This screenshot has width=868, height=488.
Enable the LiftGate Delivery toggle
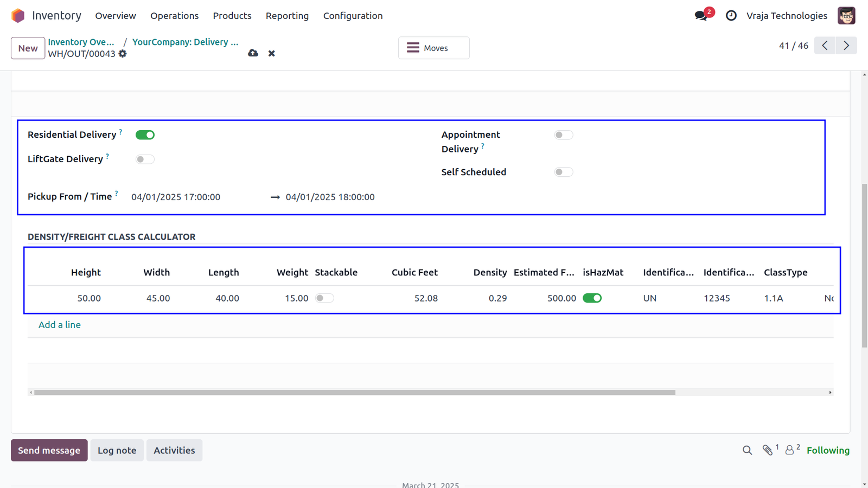(x=145, y=159)
